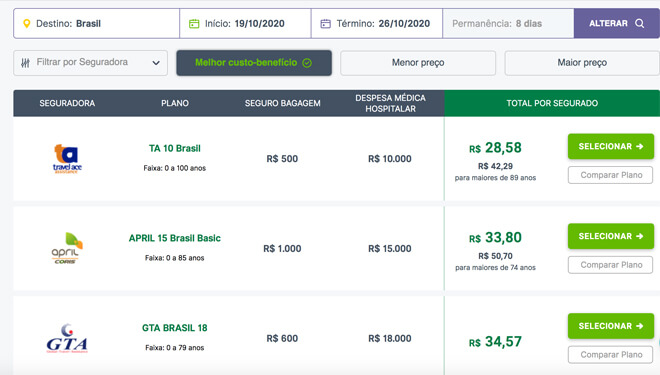Select the TA 10 Brasil plan

[x=611, y=146]
